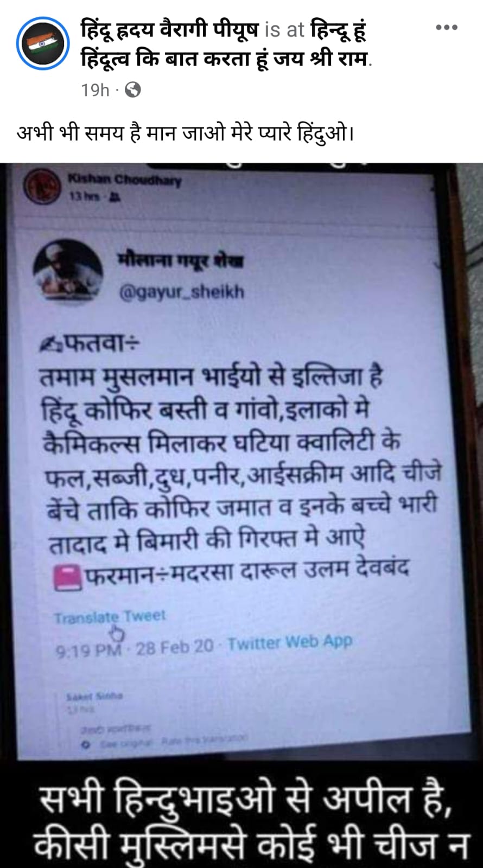483x868 pixels.
Task: Open the @gayur_sheikh handle
Action: [x=181, y=292]
